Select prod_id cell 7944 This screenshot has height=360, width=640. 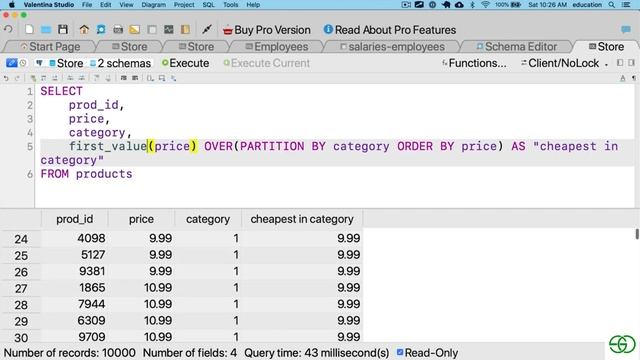click(x=75, y=304)
